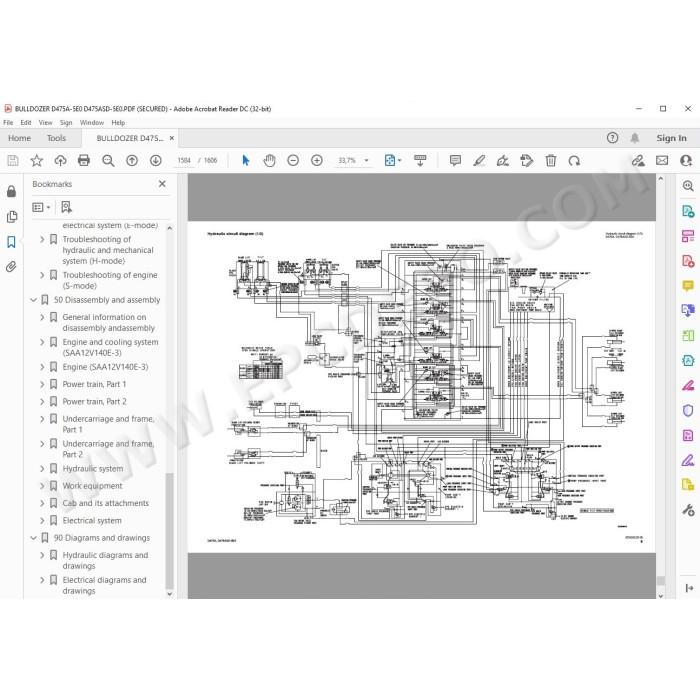
Task: Open the Edit menu
Action: pyautogui.click(x=26, y=122)
